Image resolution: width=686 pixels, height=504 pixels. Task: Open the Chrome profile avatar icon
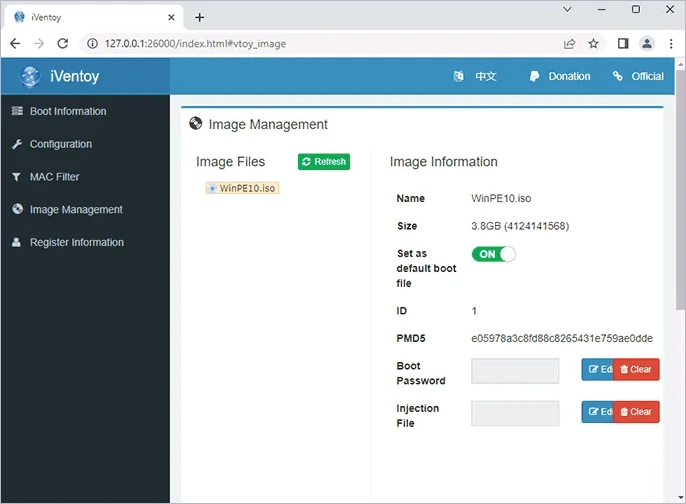pyautogui.click(x=647, y=44)
